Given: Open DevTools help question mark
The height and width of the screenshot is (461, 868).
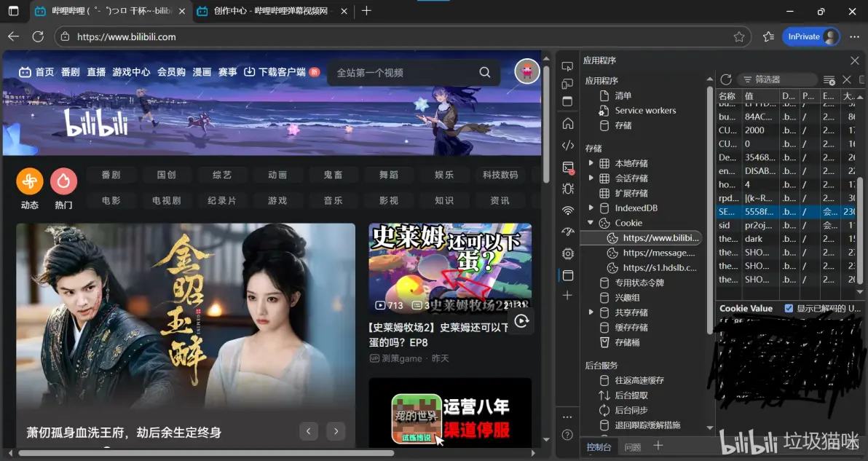Looking at the screenshot, I should click(x=567, y=435).
